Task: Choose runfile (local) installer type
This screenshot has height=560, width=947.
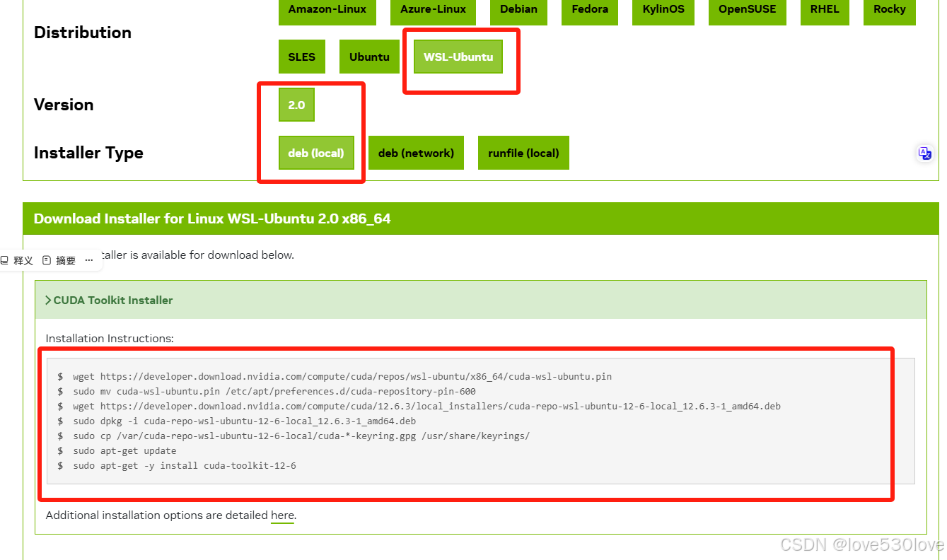Action: [x=523, y=153]
